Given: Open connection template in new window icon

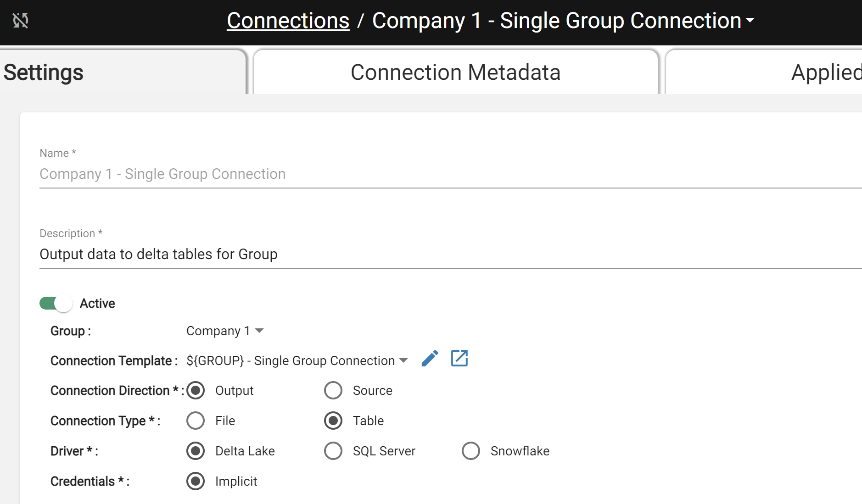Looking at the screenshot, I should (459, 358).
